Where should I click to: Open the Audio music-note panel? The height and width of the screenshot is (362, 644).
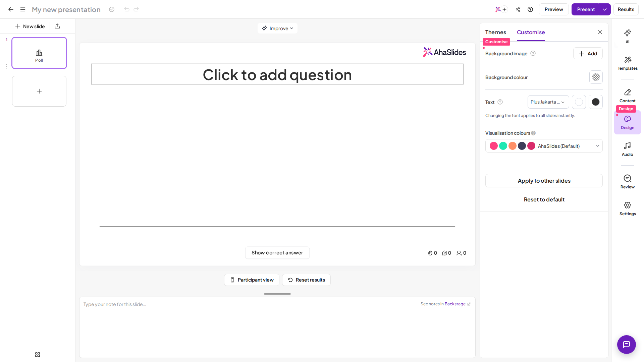pos(628,149)
